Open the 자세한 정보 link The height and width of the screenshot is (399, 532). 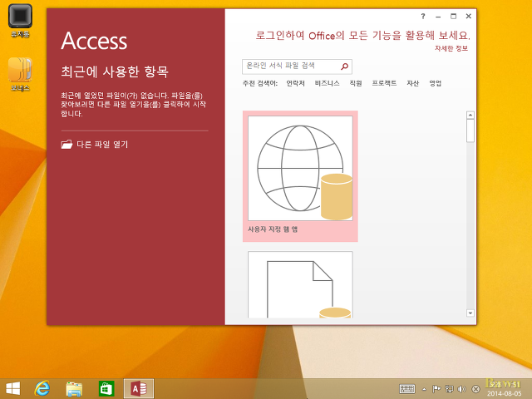[451, 48]
